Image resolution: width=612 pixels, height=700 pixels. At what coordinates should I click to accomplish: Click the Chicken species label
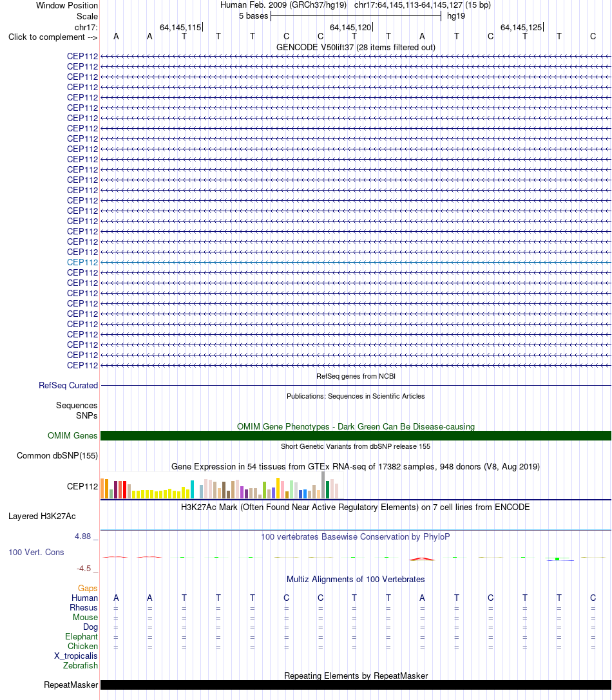(x=82, y=646)
